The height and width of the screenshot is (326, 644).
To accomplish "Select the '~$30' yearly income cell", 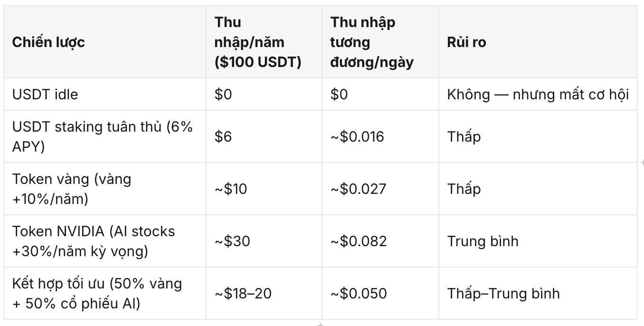I will point(264,241).
